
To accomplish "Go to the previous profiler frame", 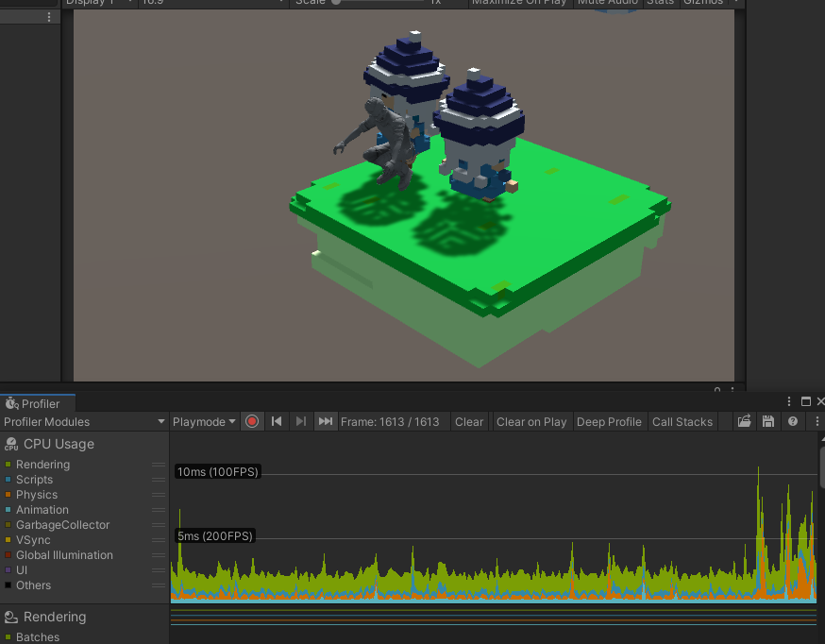I will tap(277, 421).
